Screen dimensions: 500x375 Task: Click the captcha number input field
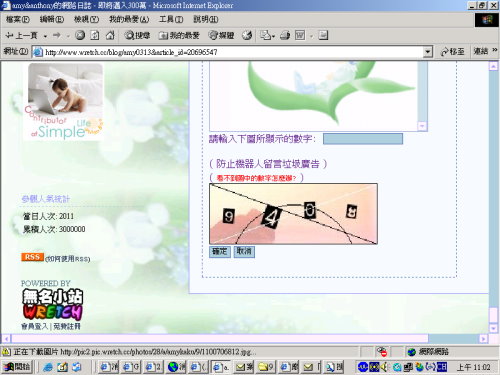363,139
